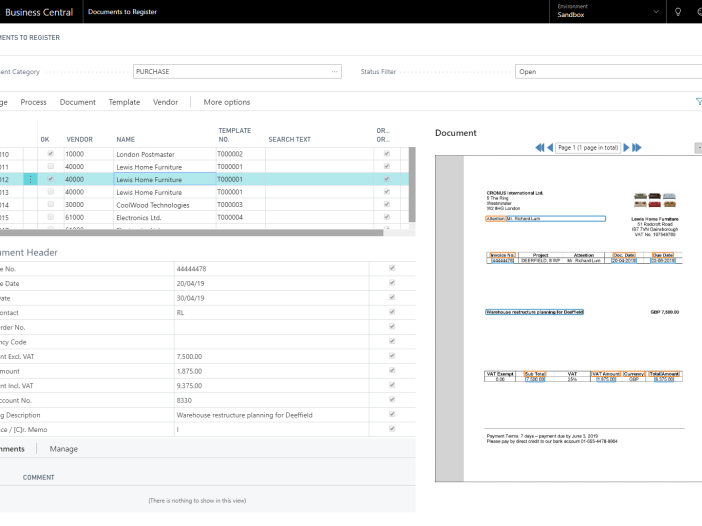Go to last page in document viewer
Viewport: 702px width, 526px height.
pyautogui.click(x=637, y=148)
